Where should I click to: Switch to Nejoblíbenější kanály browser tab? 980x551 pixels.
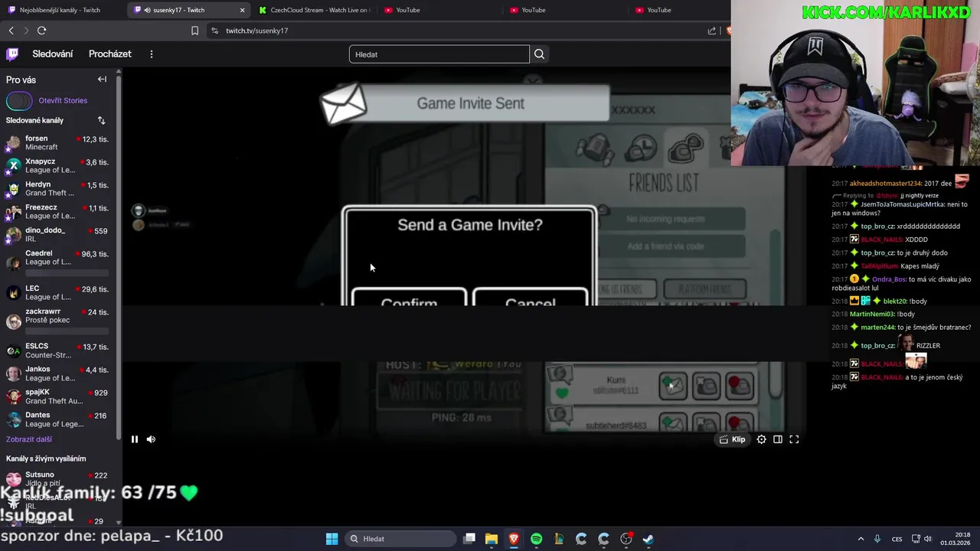pyautogui.click(x=61, y=10)
